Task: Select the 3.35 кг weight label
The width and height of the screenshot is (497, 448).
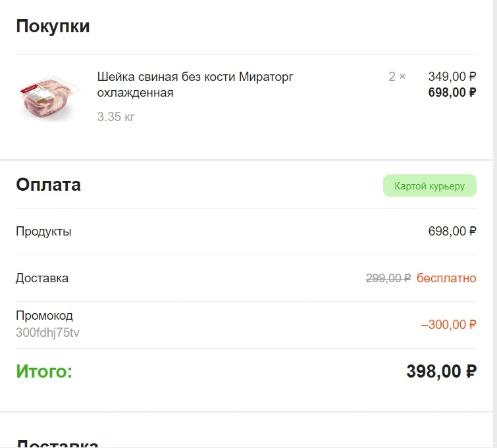Action: tap(116, 116)
